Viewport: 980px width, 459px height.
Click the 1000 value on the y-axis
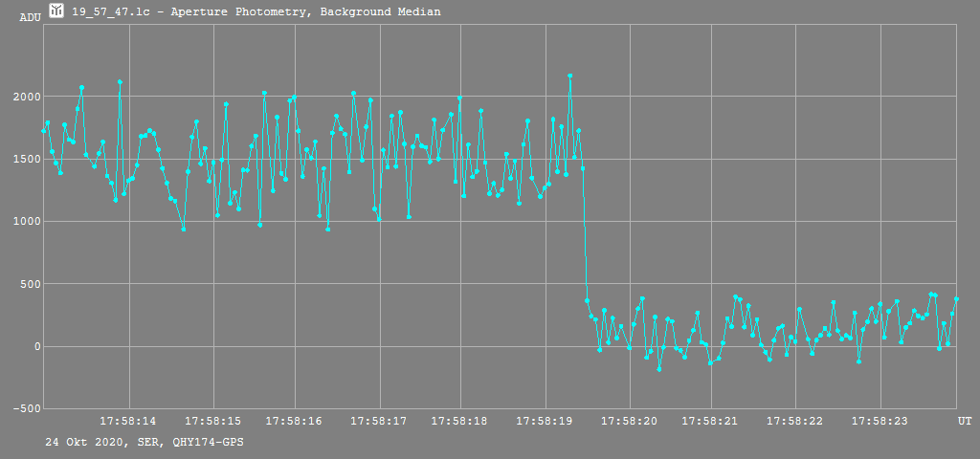(26, 222)
